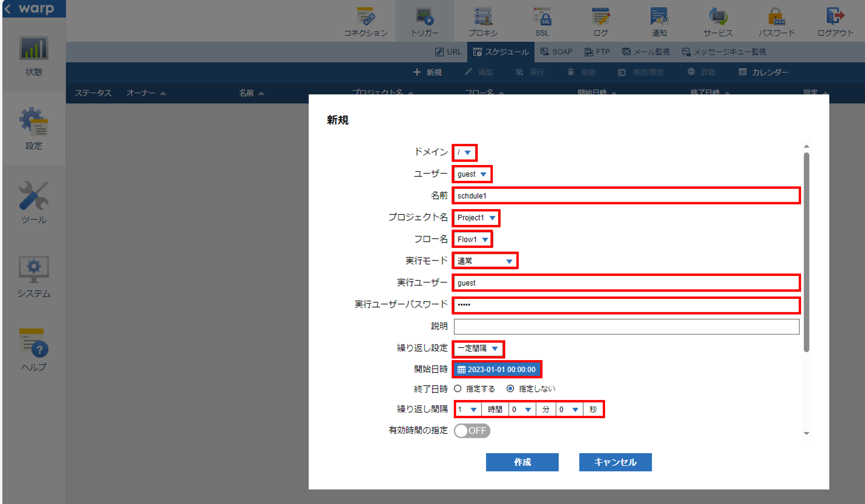
Task: Select the 指定しない end date radio
Action: tap(511, 389)
